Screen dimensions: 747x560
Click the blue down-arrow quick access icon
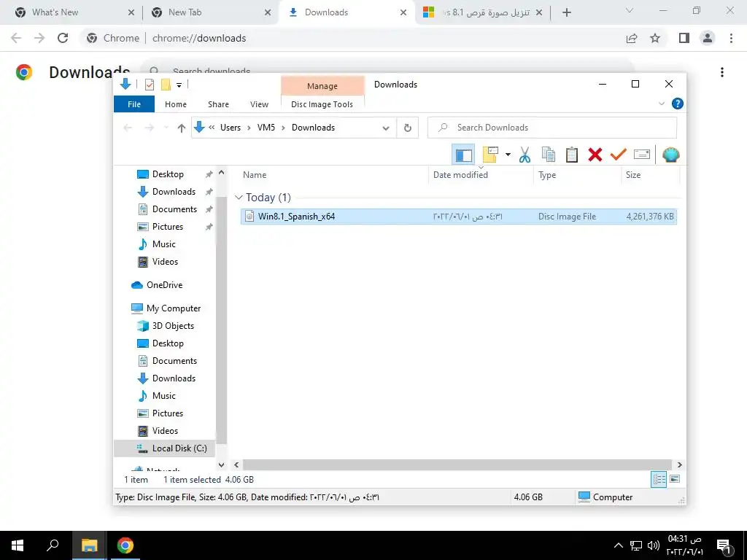[125, 85]
